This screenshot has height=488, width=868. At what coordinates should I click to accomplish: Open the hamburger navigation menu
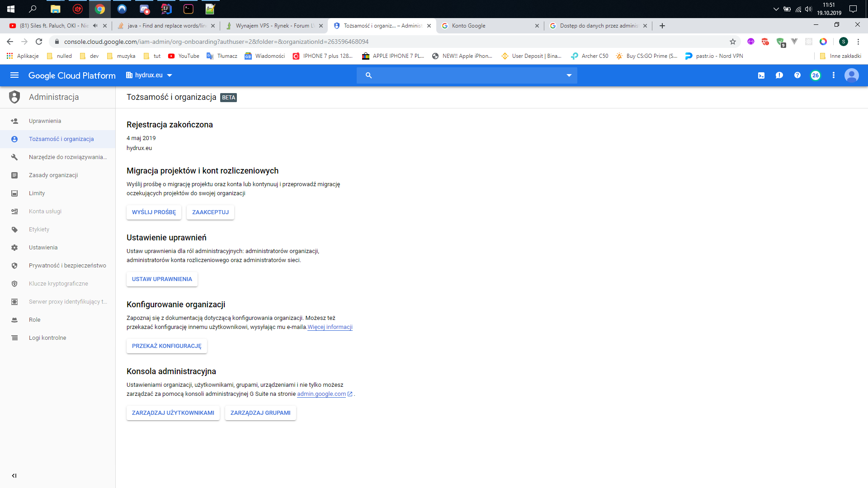point(14,75)
